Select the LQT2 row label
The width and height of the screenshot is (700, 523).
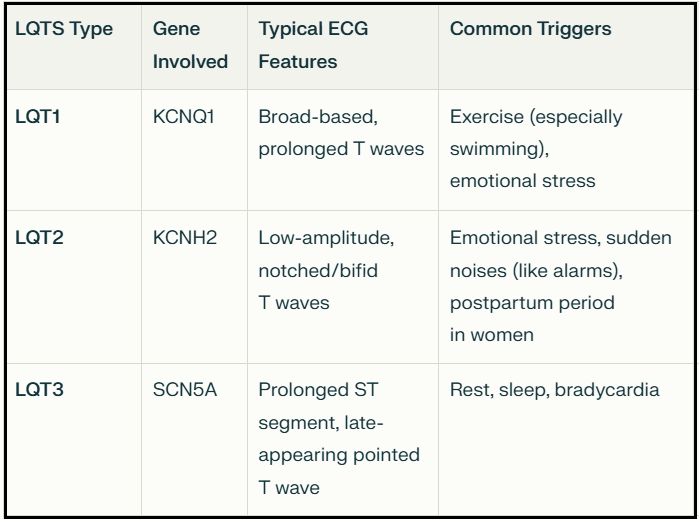[x=39, y=237]
